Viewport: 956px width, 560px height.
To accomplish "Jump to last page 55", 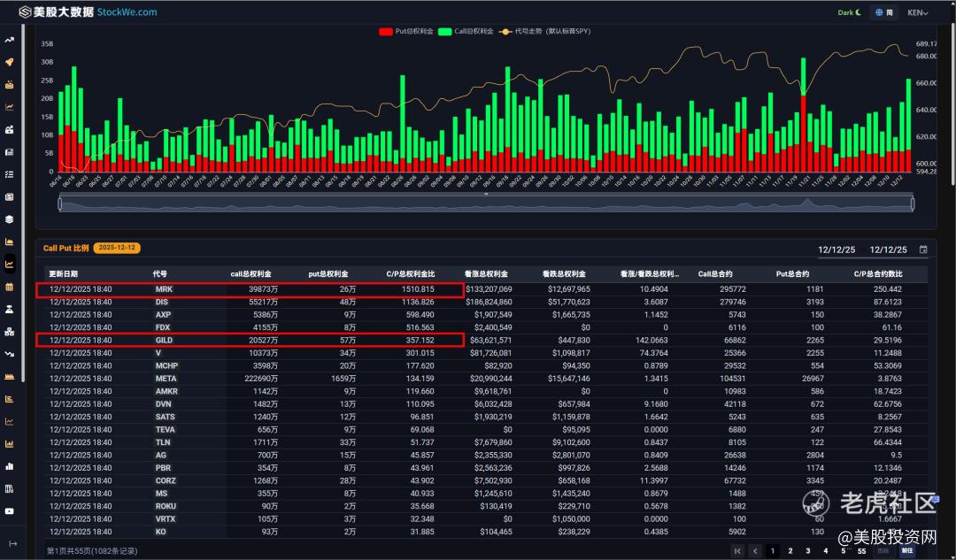I will pos(861,550).
